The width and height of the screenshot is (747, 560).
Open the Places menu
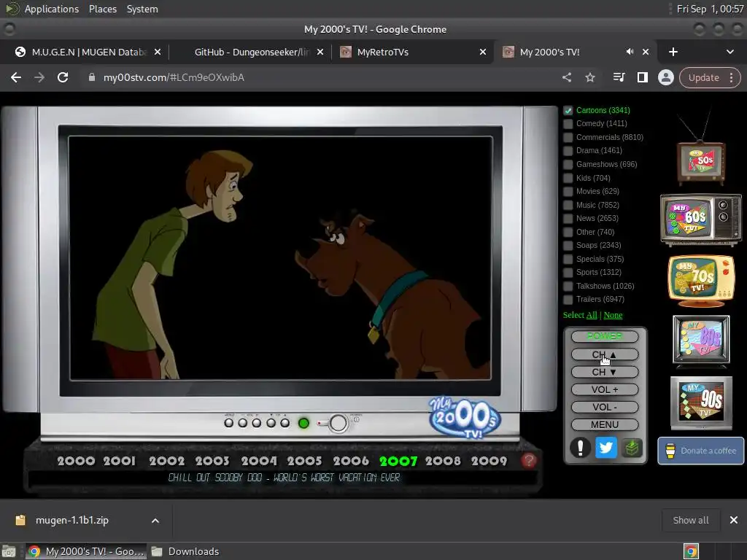click(103, 9)
